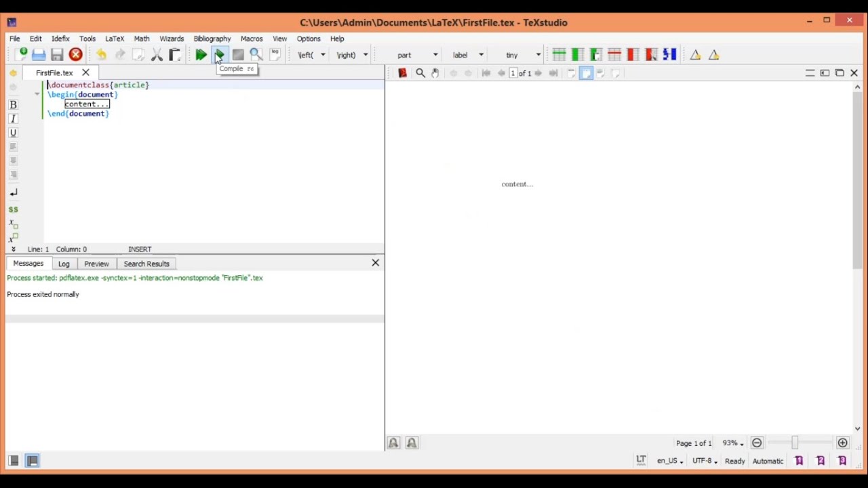
Task: Zoom out PDF with minus button
Action: pos(757,443)
